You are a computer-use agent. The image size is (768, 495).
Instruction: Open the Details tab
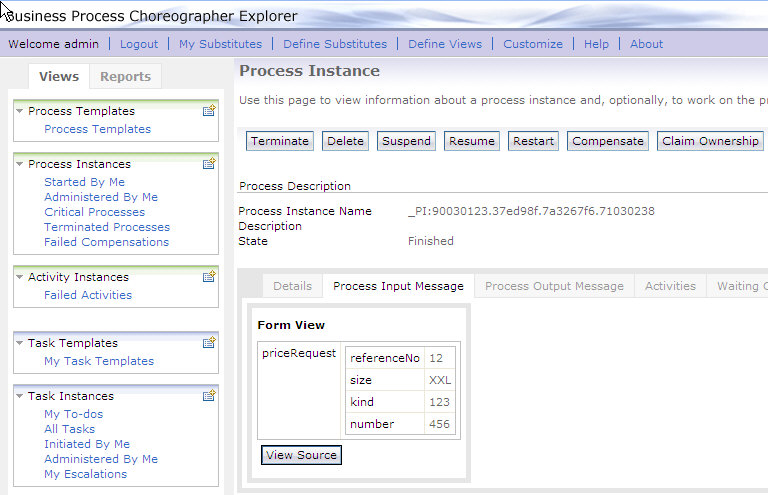click(292, 286)
